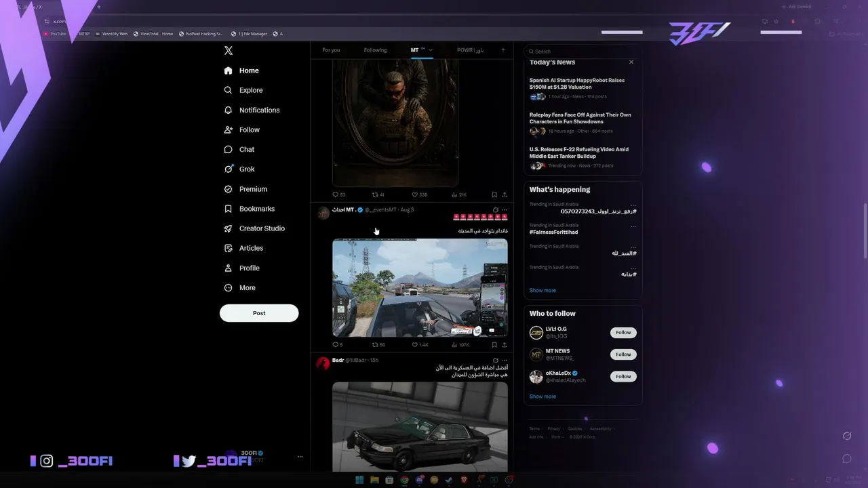
Task: Open Badr's post black car image
Action: point(420,427)
